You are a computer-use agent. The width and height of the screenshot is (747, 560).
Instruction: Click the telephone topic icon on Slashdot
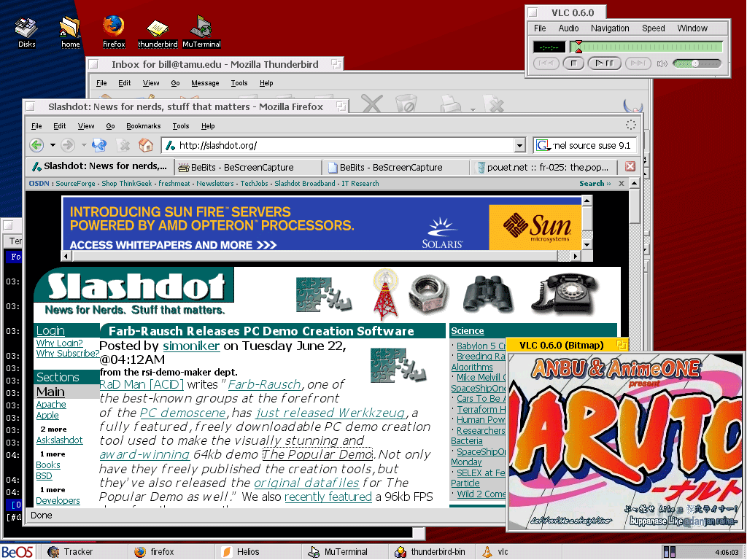tap(564, 293)
